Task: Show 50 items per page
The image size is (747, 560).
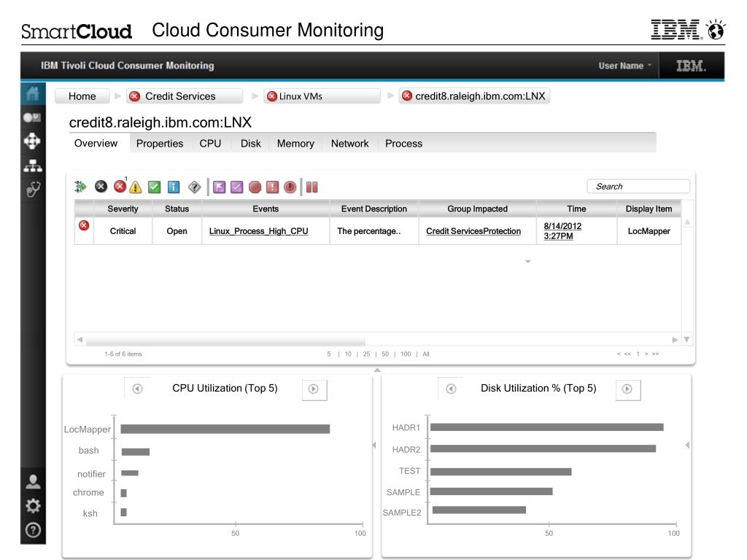Action: (x=385, y=354)
